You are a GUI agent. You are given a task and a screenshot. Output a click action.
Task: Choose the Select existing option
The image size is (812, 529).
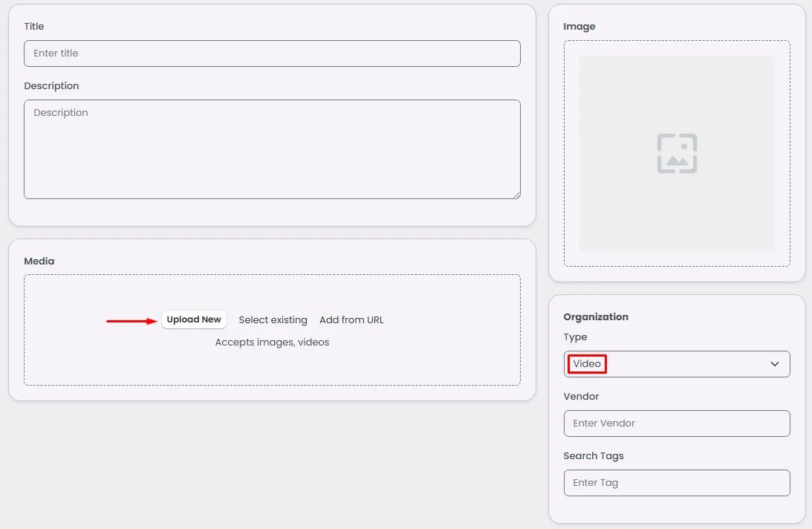(x=273, y=320)
